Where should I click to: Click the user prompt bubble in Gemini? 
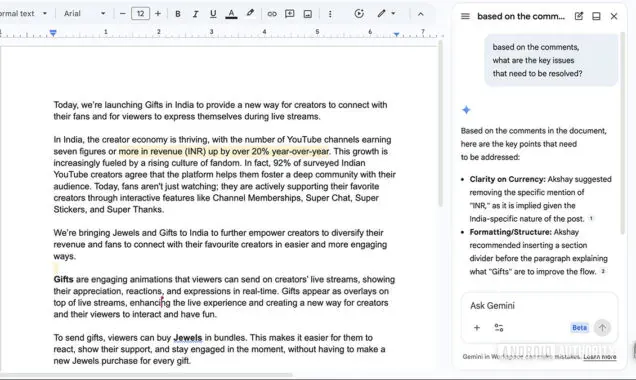pyautogui.click(x=551, y=60)
